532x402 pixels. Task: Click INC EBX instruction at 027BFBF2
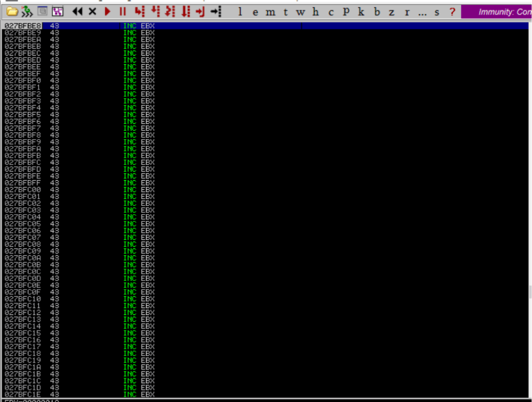pyautogui.click(x=139, y=94)
